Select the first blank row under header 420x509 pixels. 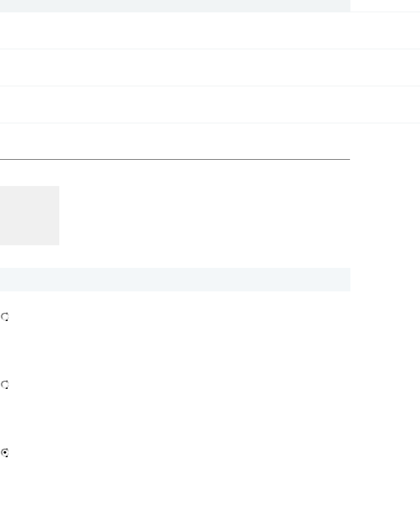click(175, 31)
